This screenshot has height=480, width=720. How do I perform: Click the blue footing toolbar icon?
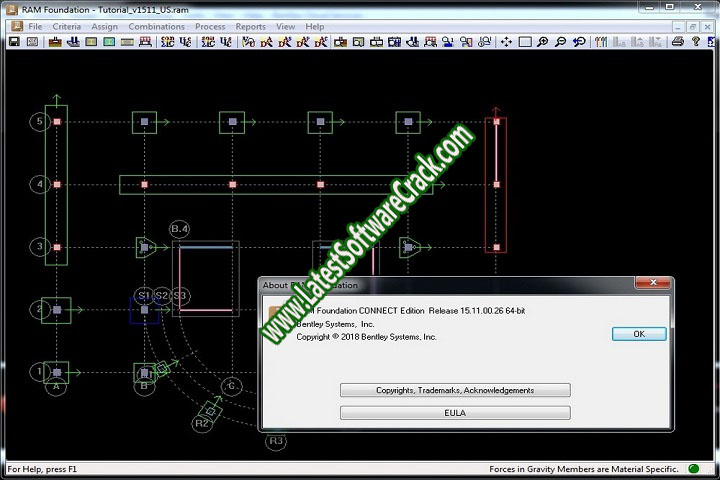pyautogui.click(x=73, y=42)
